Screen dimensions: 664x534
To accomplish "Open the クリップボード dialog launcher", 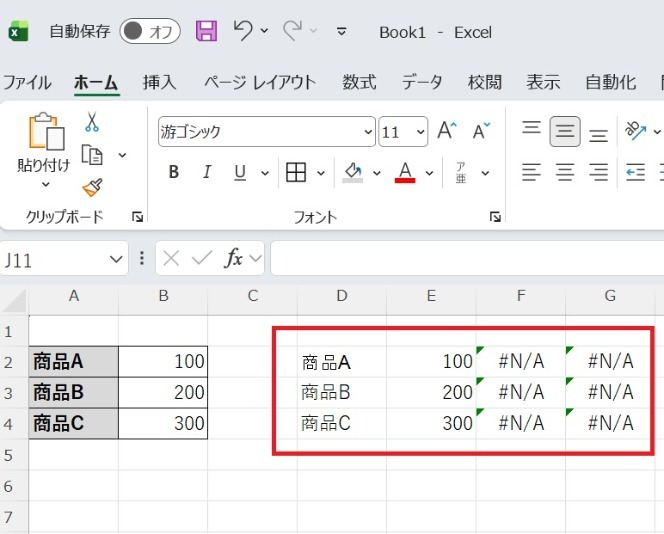I will (137, 217).
